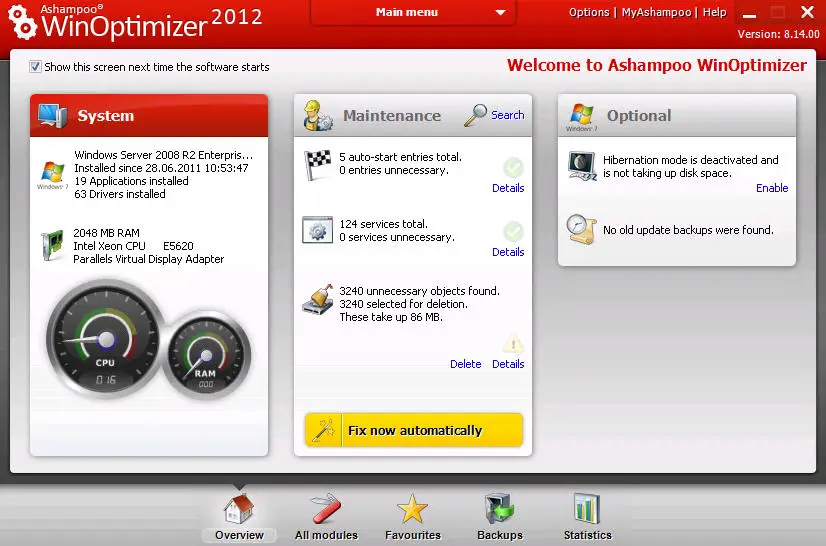Click Delete for unnecessary objects

[x=466, y=364]
